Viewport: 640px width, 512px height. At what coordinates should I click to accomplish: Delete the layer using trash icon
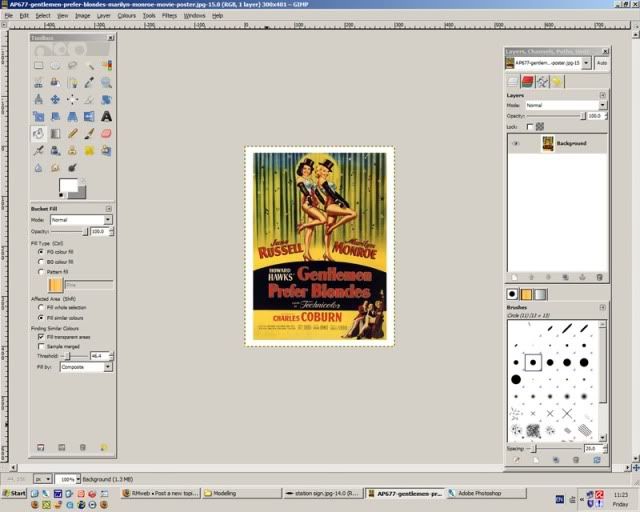599,277
